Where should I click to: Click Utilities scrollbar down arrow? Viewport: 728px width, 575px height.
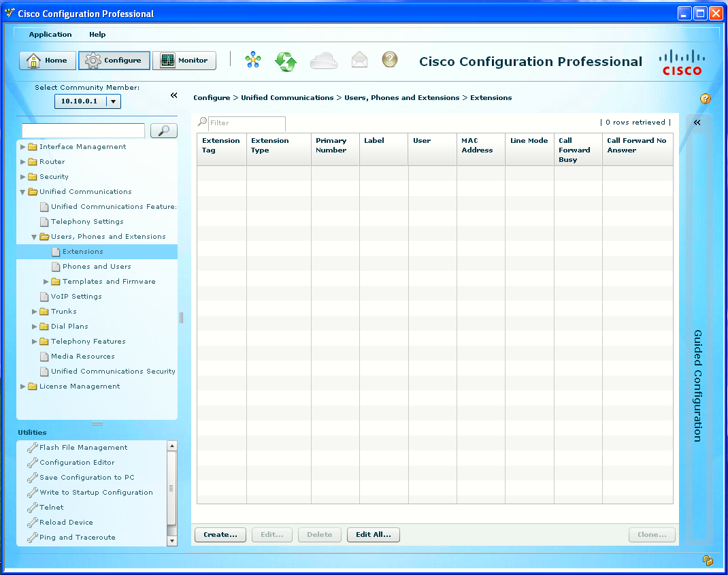coord(171,540)
